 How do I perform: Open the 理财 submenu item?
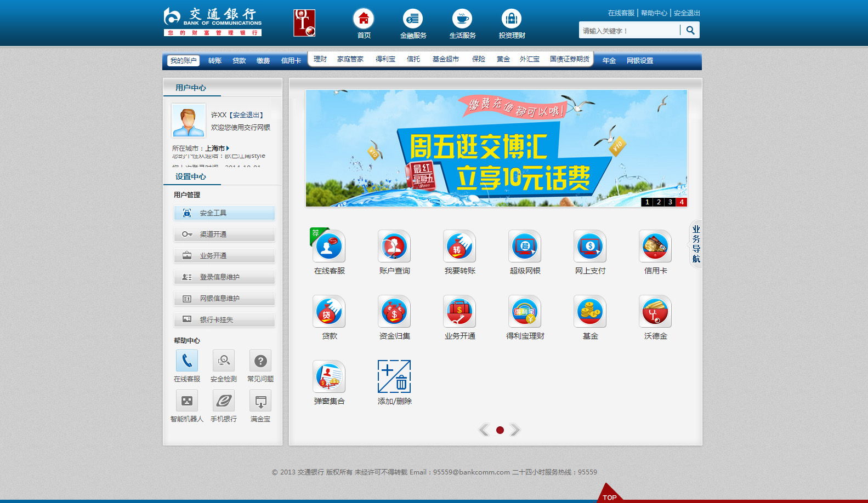(320, 59)
